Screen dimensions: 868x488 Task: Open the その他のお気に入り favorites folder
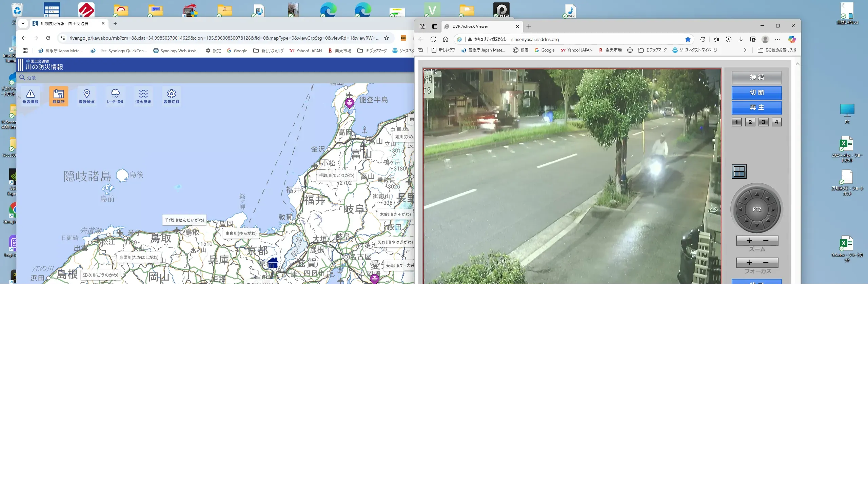777,50
